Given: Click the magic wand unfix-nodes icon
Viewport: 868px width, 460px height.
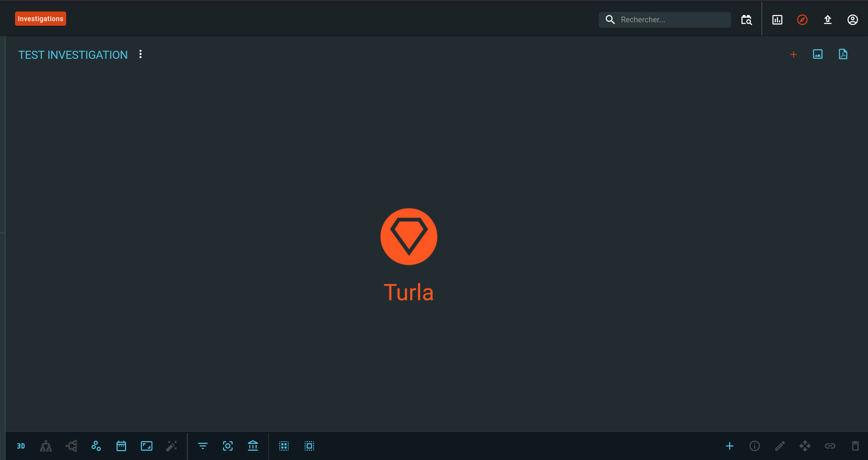Looking at the screenshot, I should [172, 446].
